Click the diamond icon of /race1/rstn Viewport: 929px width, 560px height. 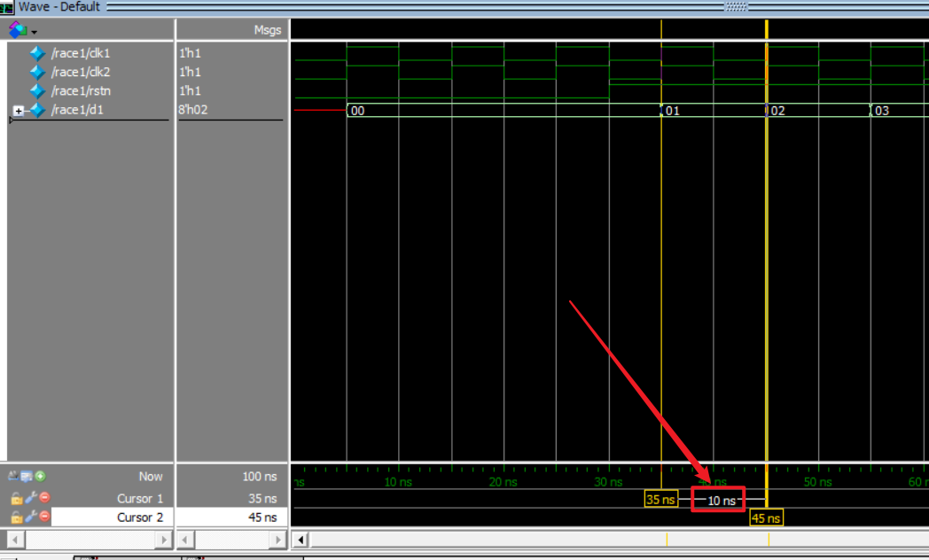point(37,91)
